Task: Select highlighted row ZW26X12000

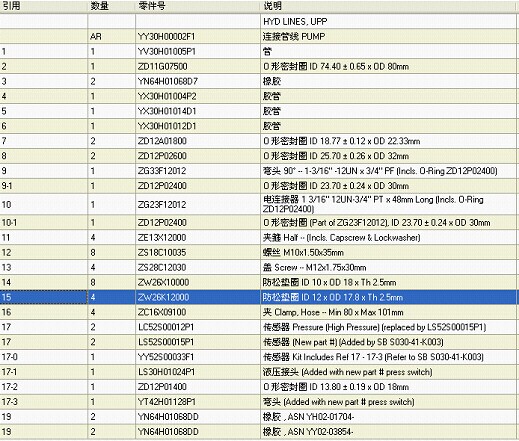Action: pos(259,297)
